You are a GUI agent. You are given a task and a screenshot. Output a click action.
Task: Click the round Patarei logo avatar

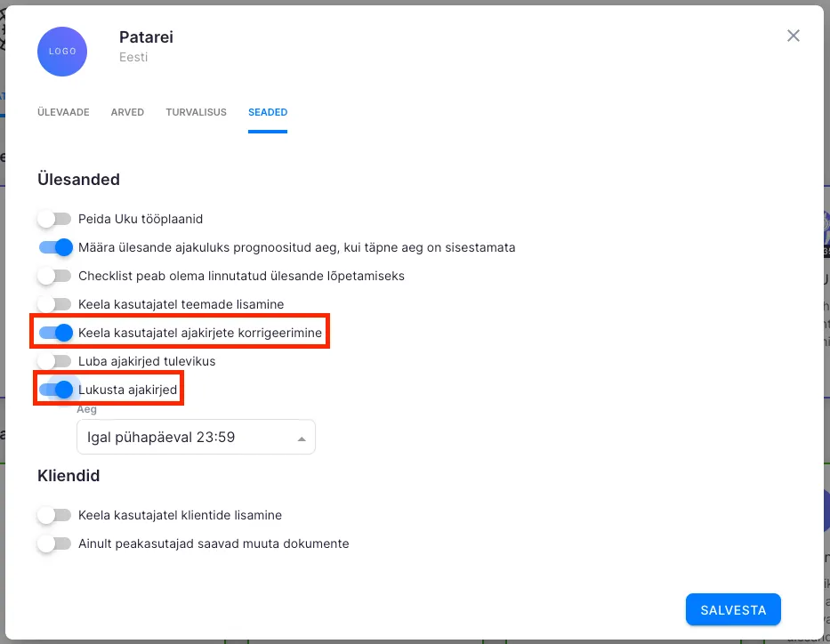pyautogui.click(x=62, y=52)
